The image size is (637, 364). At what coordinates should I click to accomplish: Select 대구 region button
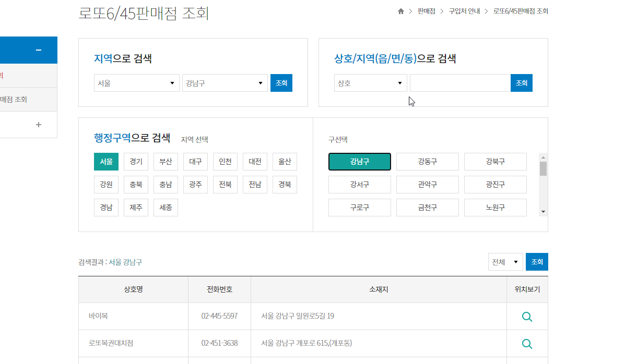pyautogui.click(x=195, y=162)
